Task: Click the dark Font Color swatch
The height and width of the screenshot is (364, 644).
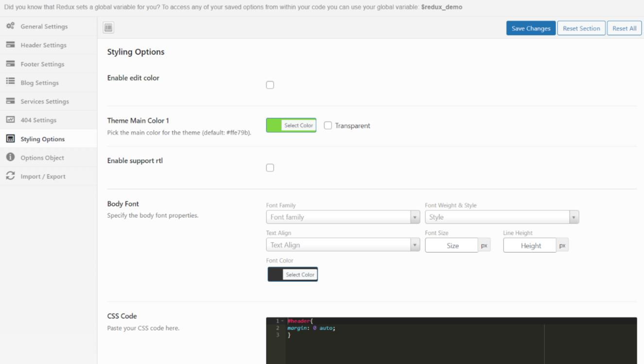Action: coord(276,275)
